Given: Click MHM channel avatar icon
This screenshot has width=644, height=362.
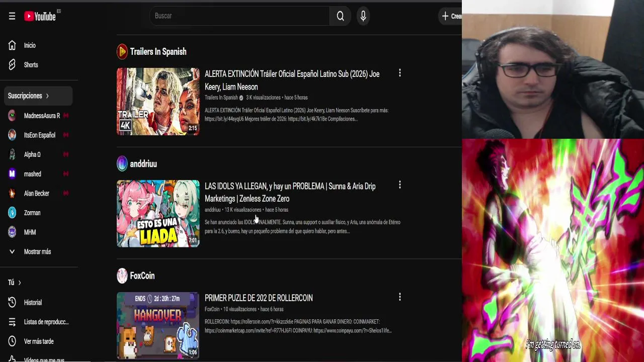Looking at the screenshot, I should (x=12, y=232).
